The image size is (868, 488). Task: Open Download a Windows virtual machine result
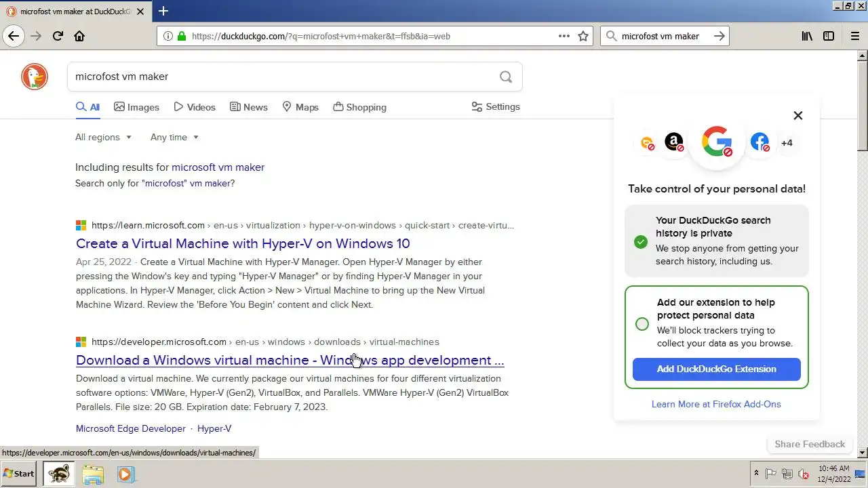tap(290, 360)
